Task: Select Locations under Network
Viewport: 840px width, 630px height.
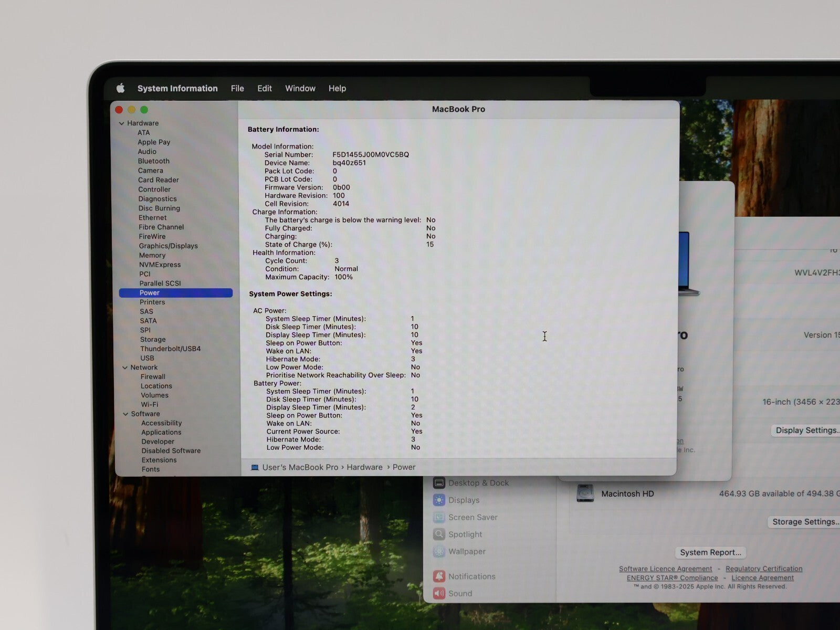Action: click(156, 386)
